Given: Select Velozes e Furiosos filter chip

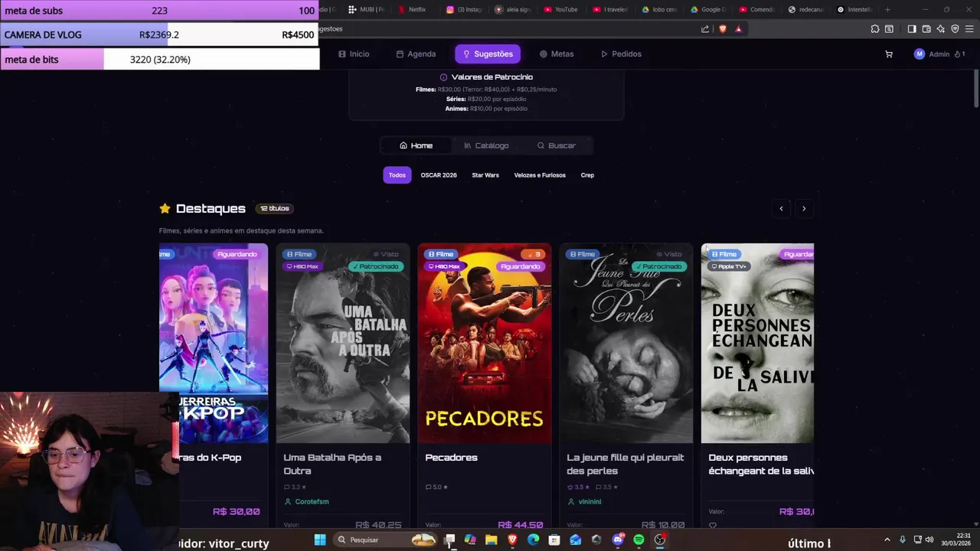Looking at the screenshot, I should [540, 175].
